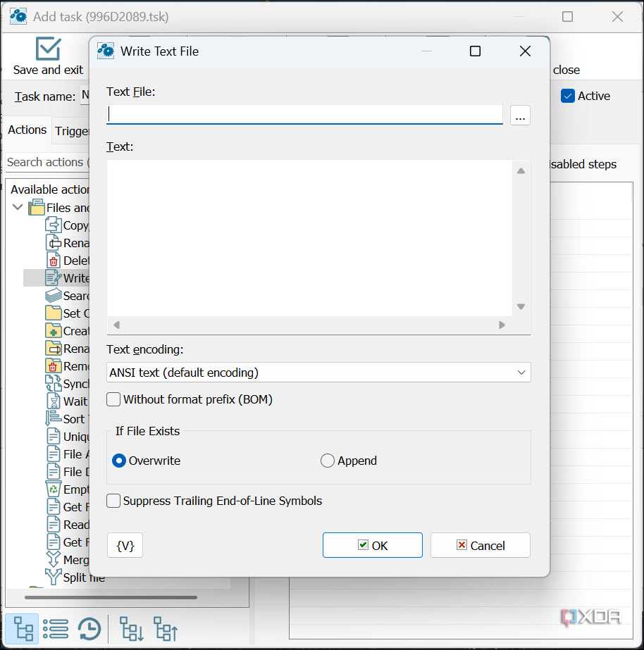Click the actions panel horizontal scrollbar
Image resolution: width=644 pixels, height=650 pixels.
[111, 597]
